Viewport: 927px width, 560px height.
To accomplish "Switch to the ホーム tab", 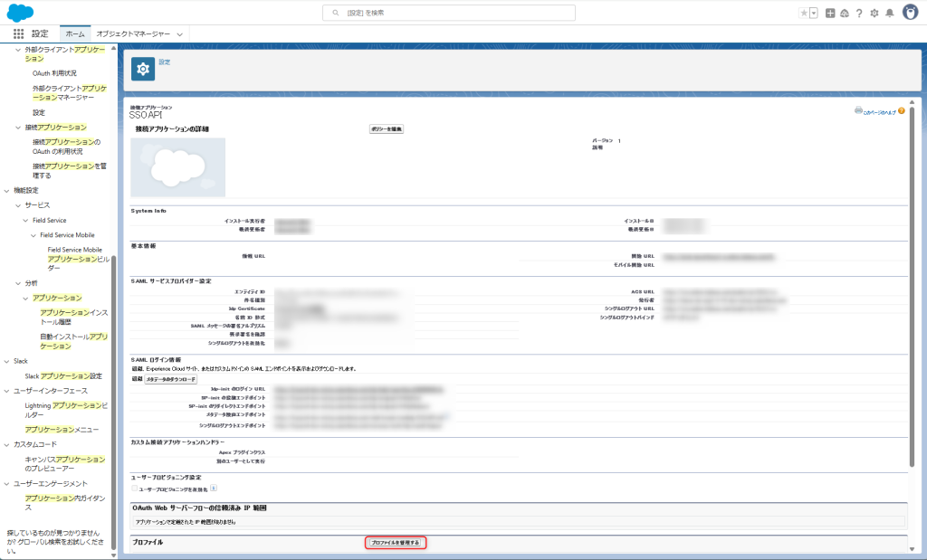I will [x=75, y=33].
